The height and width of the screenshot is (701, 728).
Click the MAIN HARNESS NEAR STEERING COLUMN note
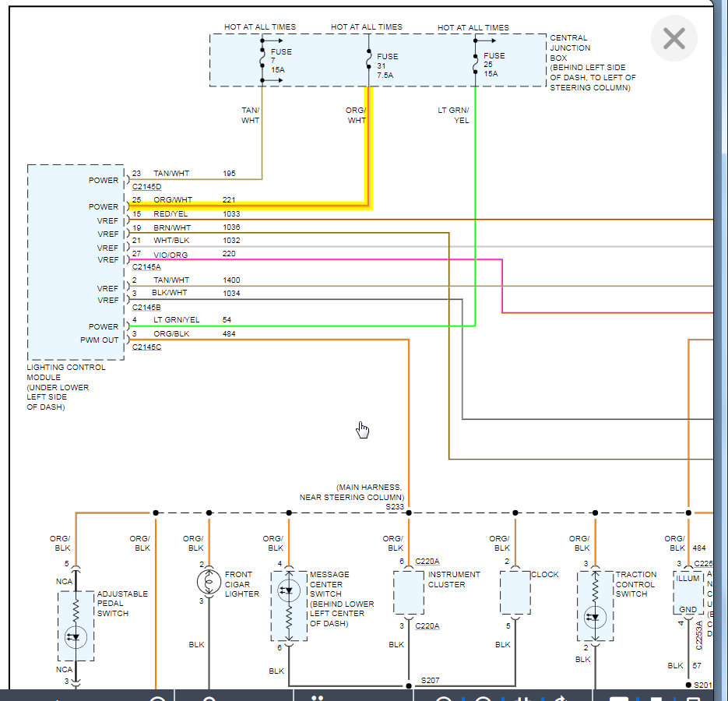(352, 492)
